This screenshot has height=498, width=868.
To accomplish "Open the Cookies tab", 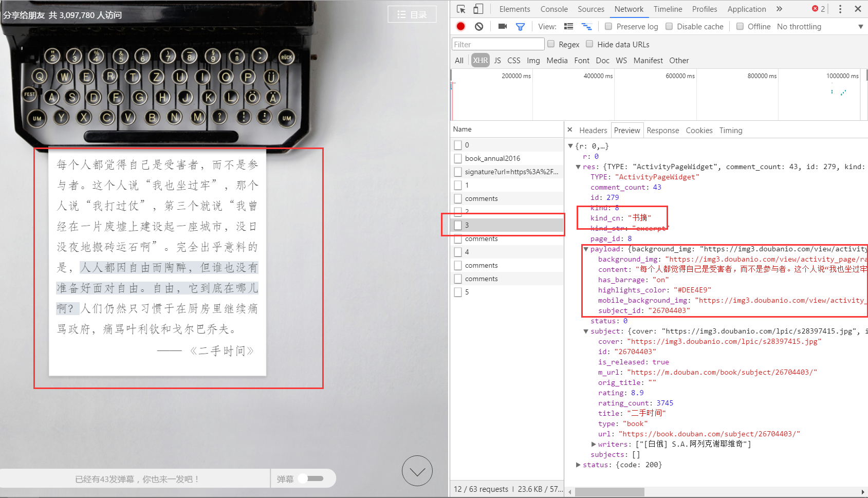I will (699, 131).
